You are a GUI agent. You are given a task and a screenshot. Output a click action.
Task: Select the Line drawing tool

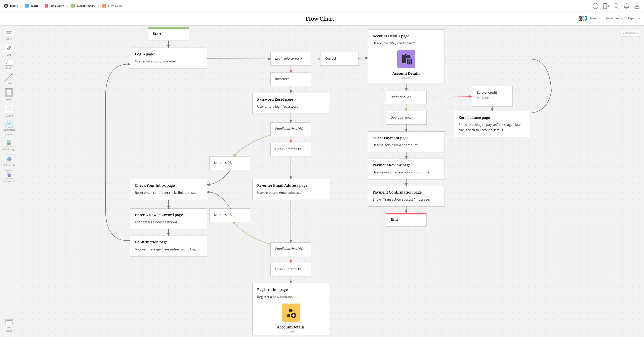9,77
